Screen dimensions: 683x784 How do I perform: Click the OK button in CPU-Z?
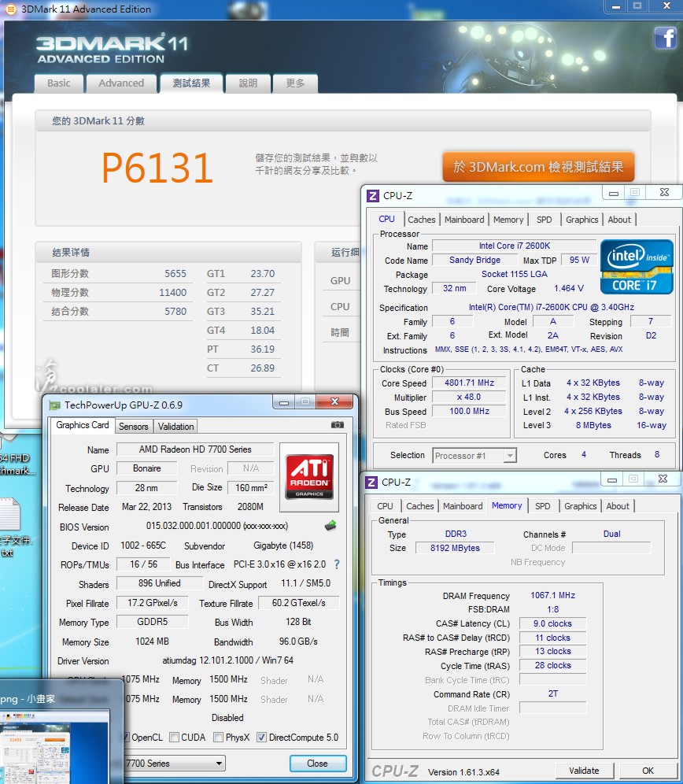pos(648,771)
